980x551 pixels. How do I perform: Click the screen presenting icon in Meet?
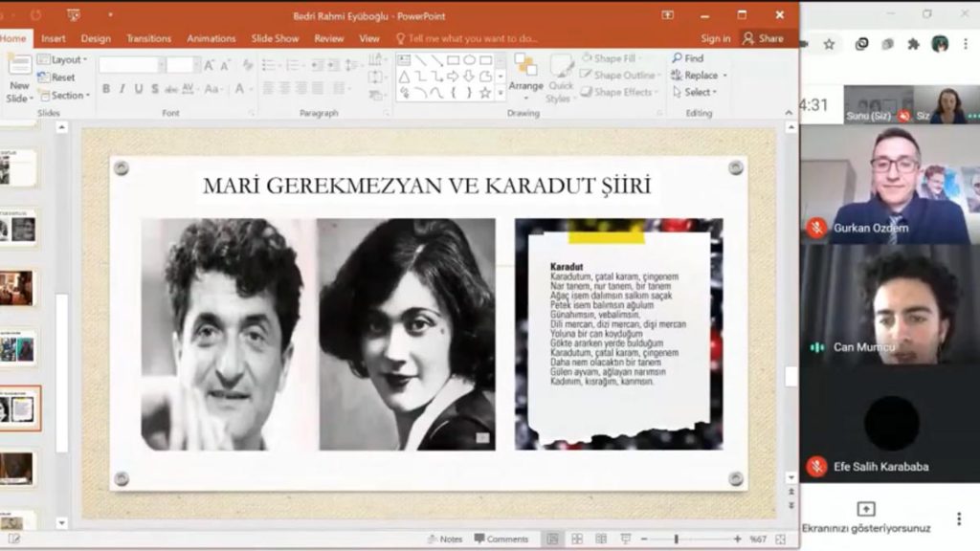(865, 509)
